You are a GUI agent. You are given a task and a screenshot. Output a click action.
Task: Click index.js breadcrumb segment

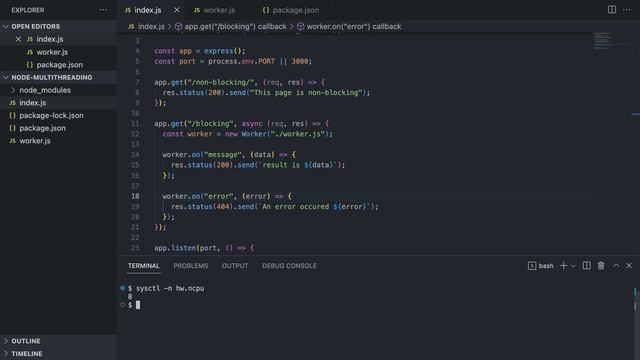tap(151, 27)
